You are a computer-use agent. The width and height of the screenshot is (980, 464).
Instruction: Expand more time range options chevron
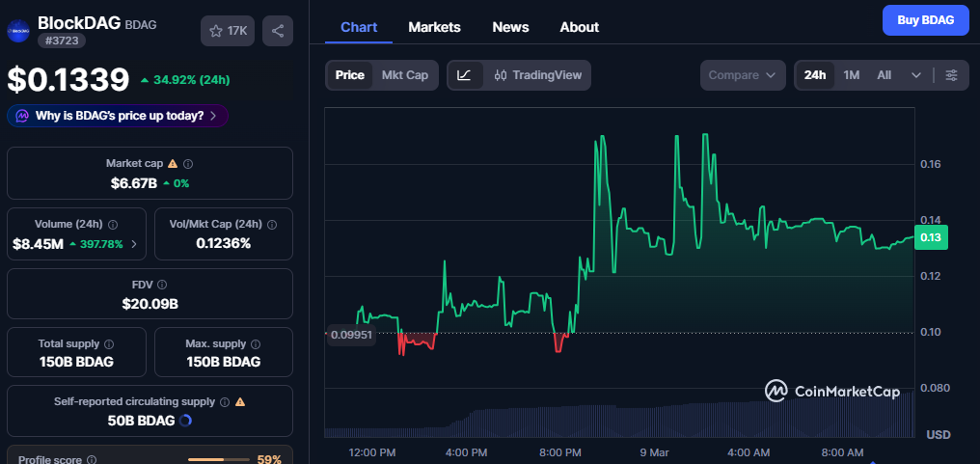916,75
